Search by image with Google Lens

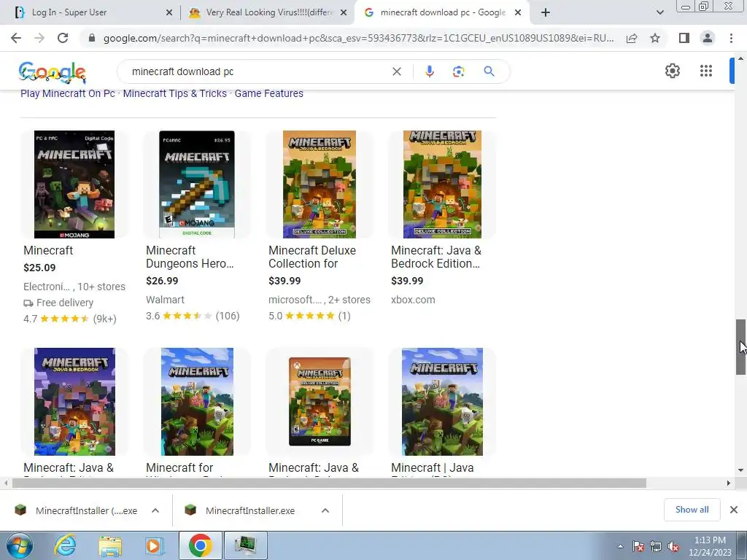458,71
